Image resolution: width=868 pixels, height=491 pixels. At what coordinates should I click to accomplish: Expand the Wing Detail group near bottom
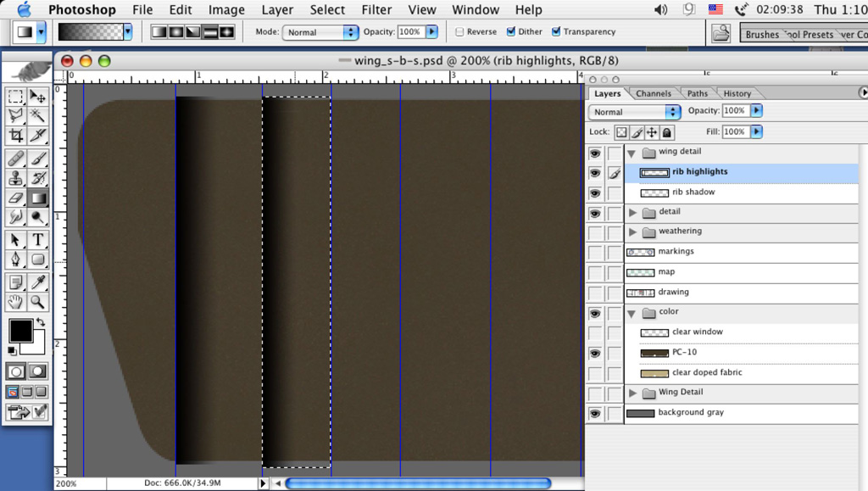click(632, 393)
